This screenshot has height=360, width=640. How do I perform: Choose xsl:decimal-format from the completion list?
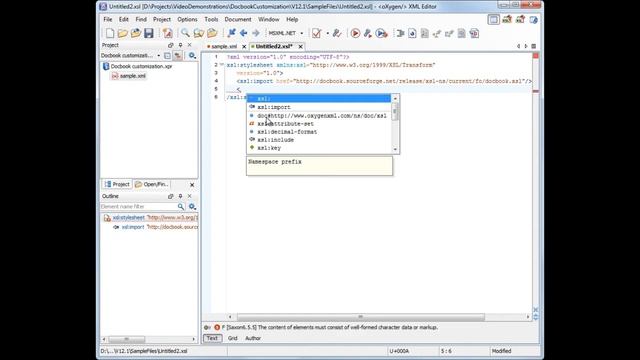click(287, 132)
